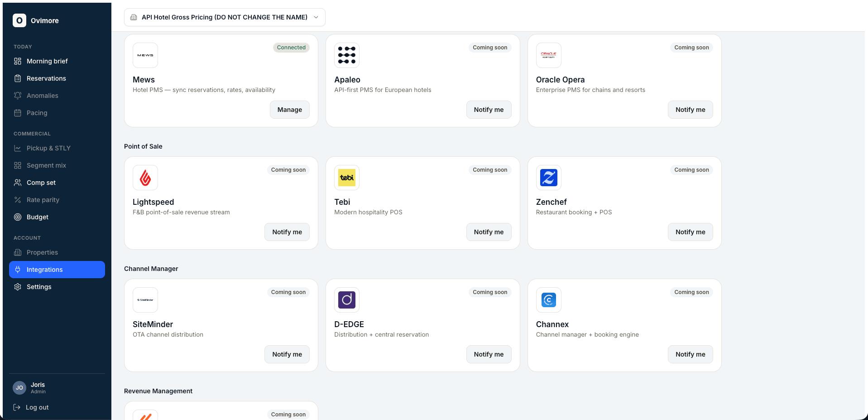This screenshot has height=420, width=868.
Task: Click the Comp set people icon
Action: pos(18,183)
